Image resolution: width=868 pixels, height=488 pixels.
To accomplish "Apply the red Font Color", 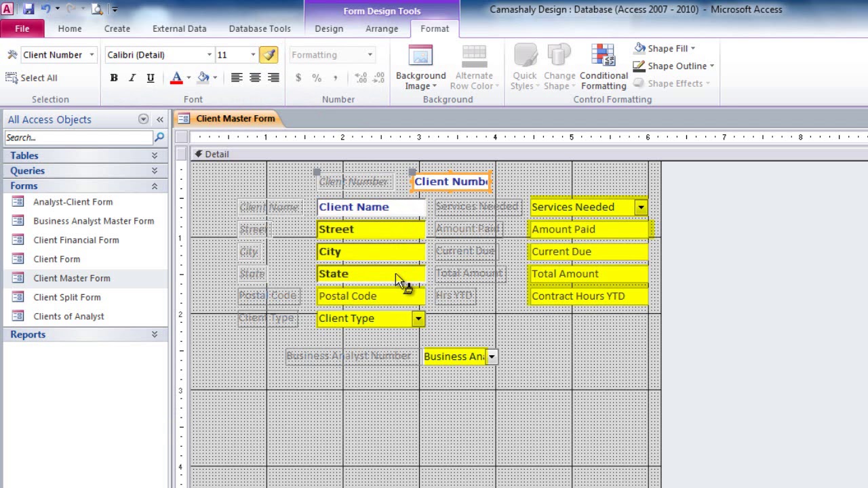I will pyautogui.click(x=176, y=78).
